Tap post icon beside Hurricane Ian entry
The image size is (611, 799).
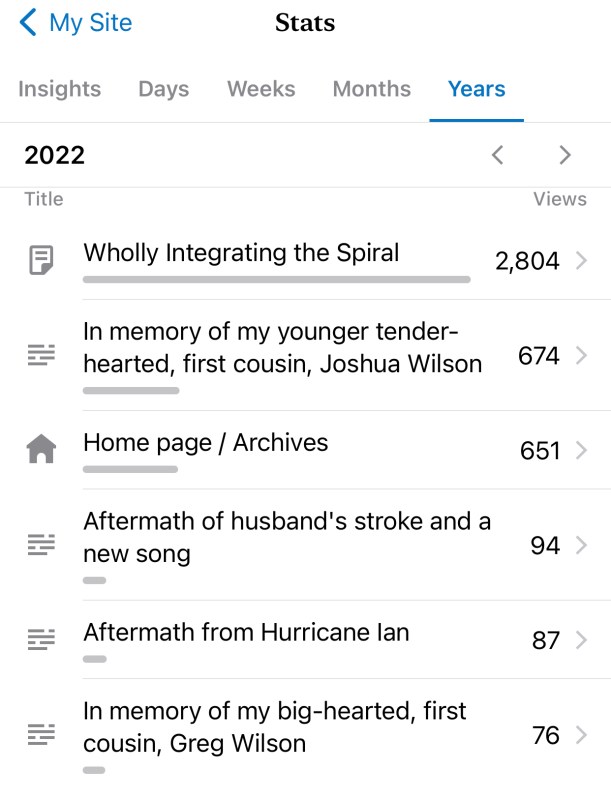coord(41,640)
